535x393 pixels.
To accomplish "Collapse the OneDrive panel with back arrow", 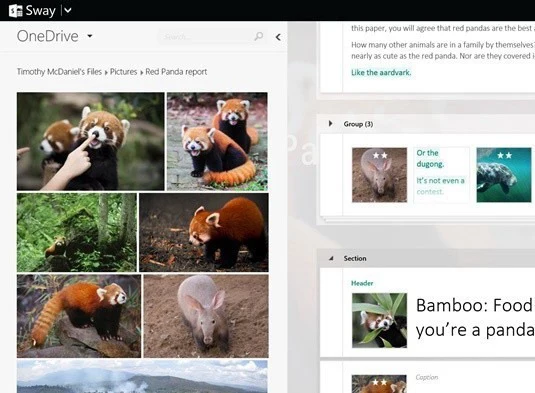I will pyautogui.click(x=278, y=37).
